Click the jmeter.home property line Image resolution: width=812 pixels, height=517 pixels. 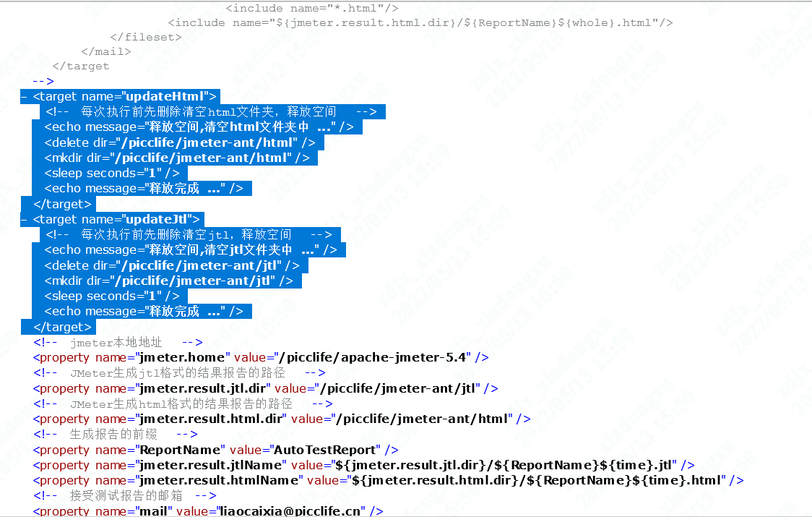point(261,357)
